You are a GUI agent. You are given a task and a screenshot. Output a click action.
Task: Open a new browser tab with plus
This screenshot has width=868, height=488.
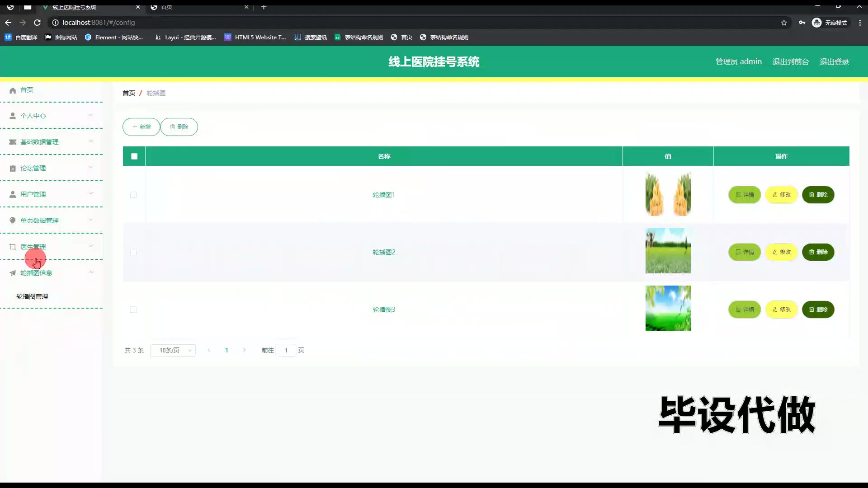click(264, 7)
